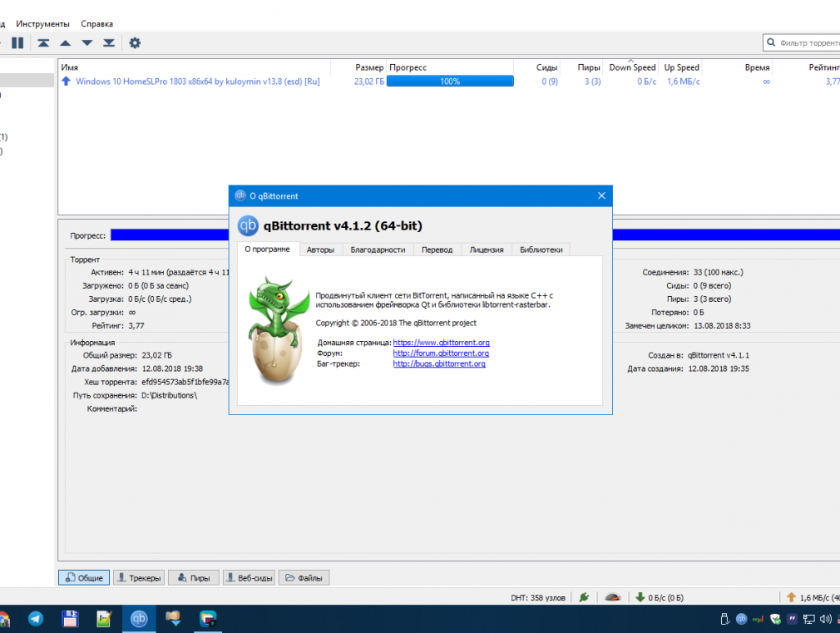840x633 pixels.
Task: Switch to the Благодарности tab
Action: pos(378,250)
